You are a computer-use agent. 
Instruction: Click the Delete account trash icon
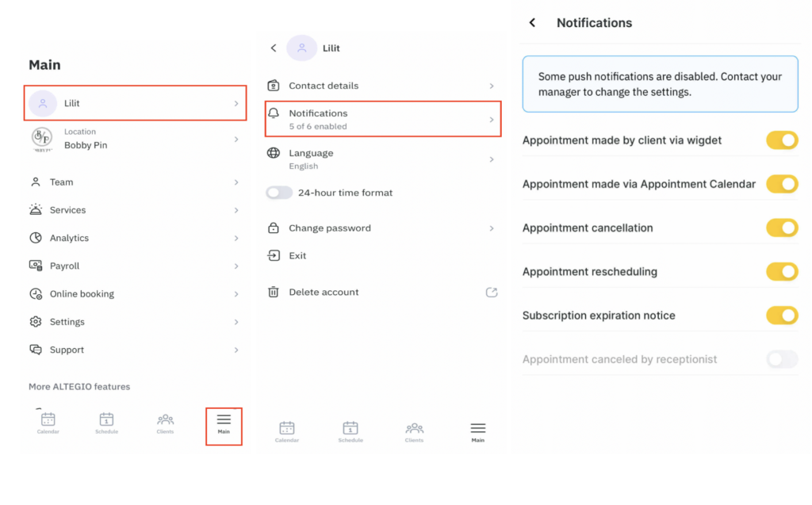[x=274, y=292]
